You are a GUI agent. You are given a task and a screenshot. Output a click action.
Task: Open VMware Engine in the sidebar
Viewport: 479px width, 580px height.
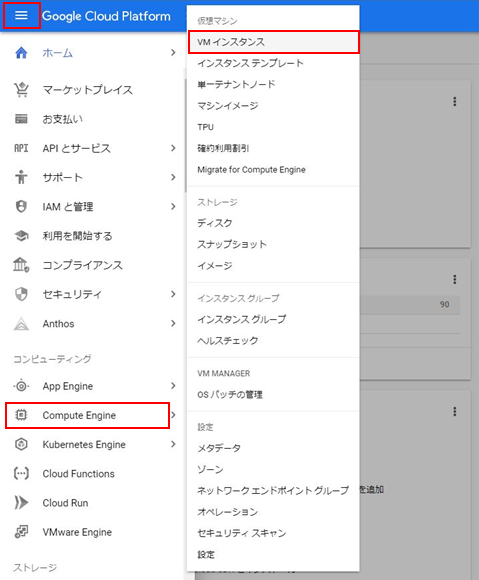[77, 532]
